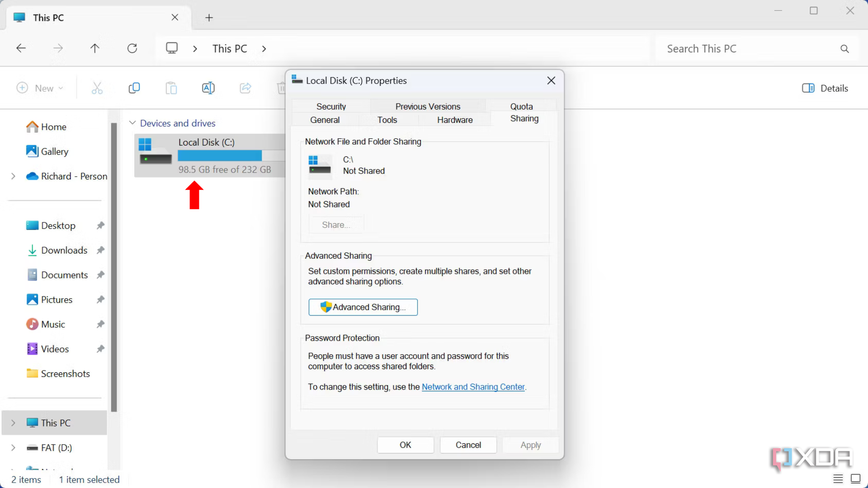Toggle the Details pane
The image size is (868, 488).
click(825, 88)
